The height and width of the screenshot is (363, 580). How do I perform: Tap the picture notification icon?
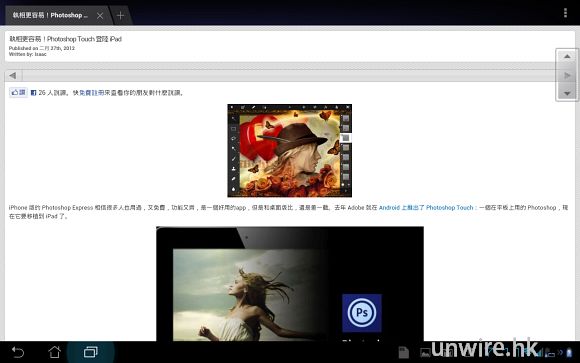(425, 353)
